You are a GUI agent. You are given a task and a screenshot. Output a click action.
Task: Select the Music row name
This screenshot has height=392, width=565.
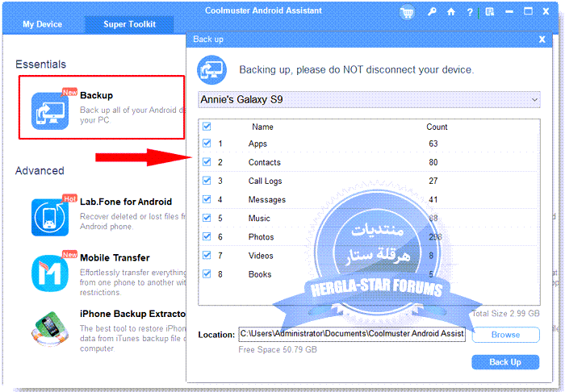pyautogui.click(x=259, y=219)
